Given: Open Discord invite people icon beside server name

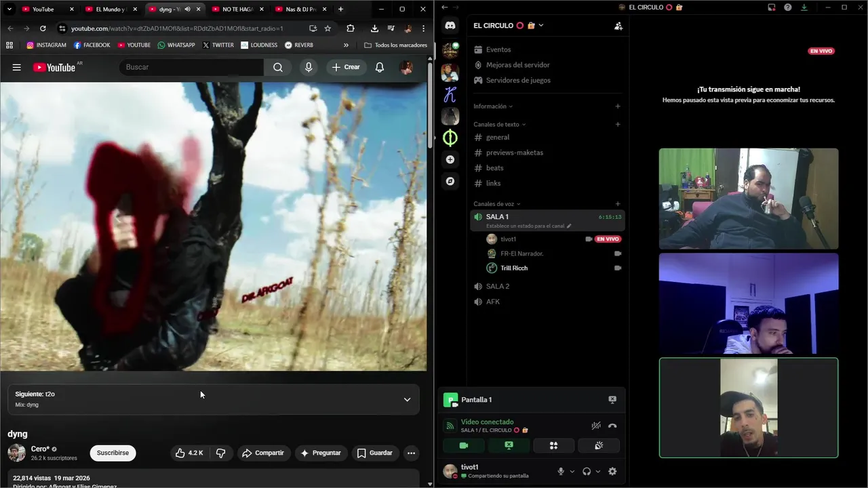Looking at the screenshot, I should [x=618, y=26].
